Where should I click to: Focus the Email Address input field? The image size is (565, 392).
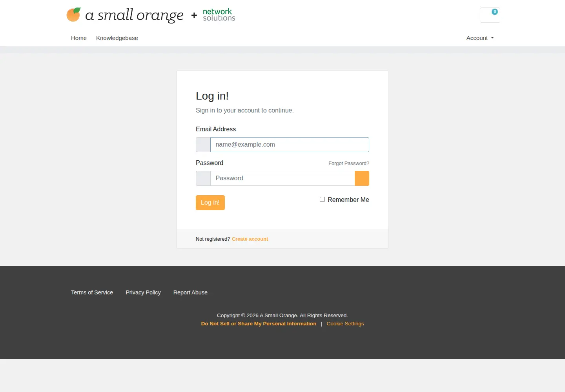click(x=290, y=145)
